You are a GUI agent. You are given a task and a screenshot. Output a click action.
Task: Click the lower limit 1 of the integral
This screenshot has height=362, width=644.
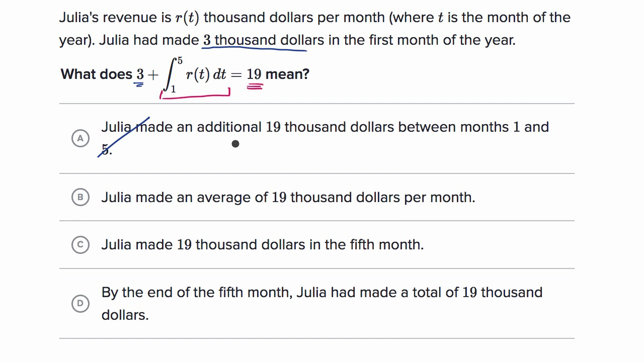coord(173,89)
